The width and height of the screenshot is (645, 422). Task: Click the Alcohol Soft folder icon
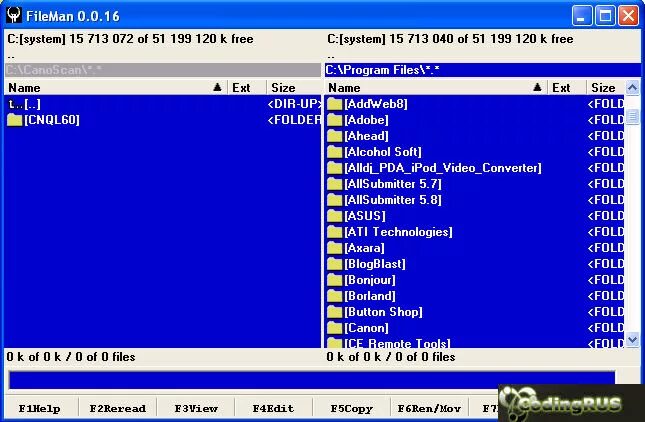click(x=334, y=152)
